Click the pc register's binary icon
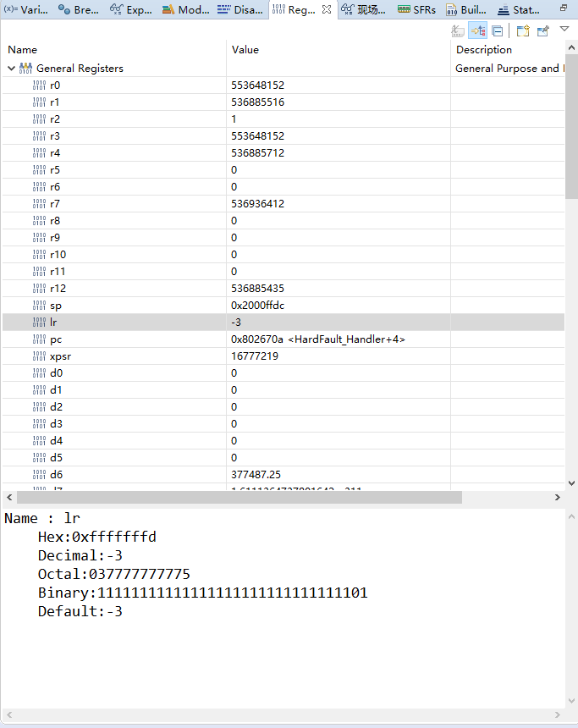This screenshot has width=578, height=728. 39,339
